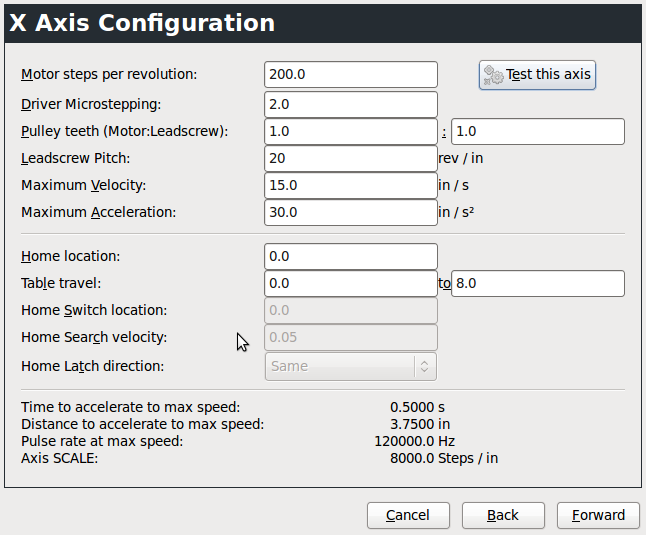646x535 pixels.
Task: Click the Forward button
Action: [598, 515]
